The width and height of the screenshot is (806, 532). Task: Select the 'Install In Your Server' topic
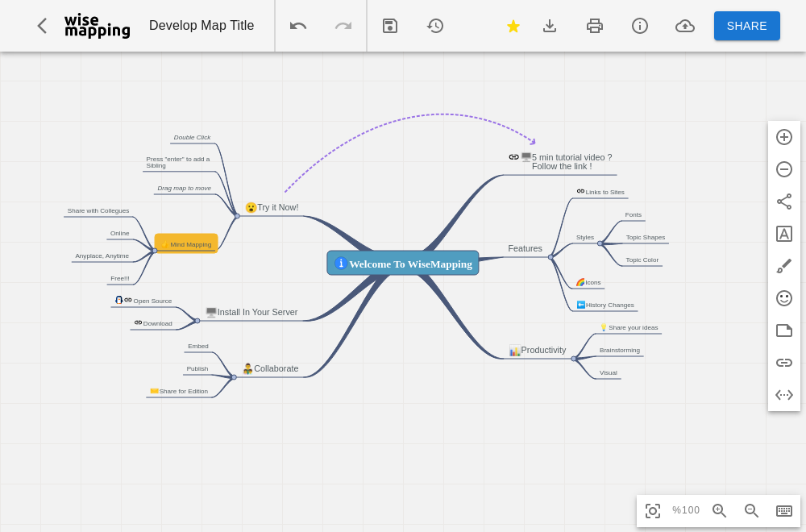[251, 312]
